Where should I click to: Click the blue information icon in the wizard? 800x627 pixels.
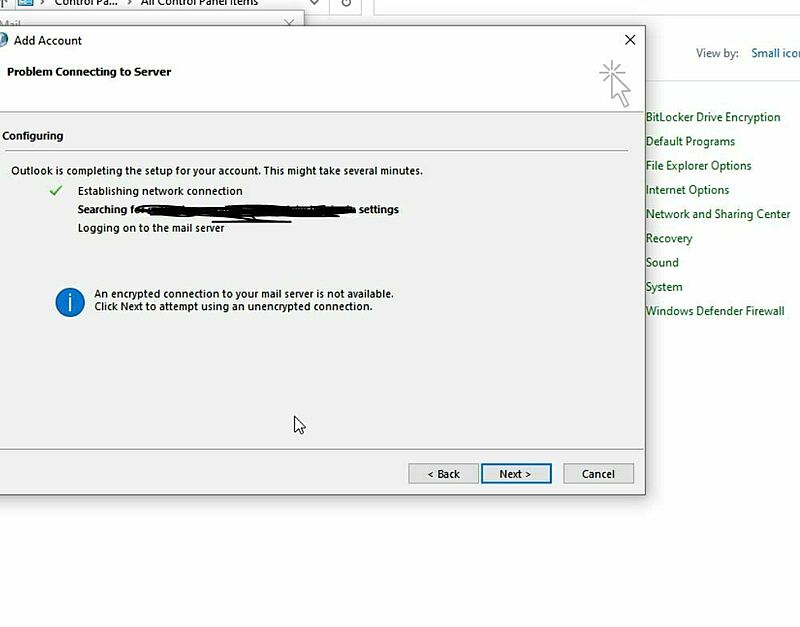pos(69,302)
